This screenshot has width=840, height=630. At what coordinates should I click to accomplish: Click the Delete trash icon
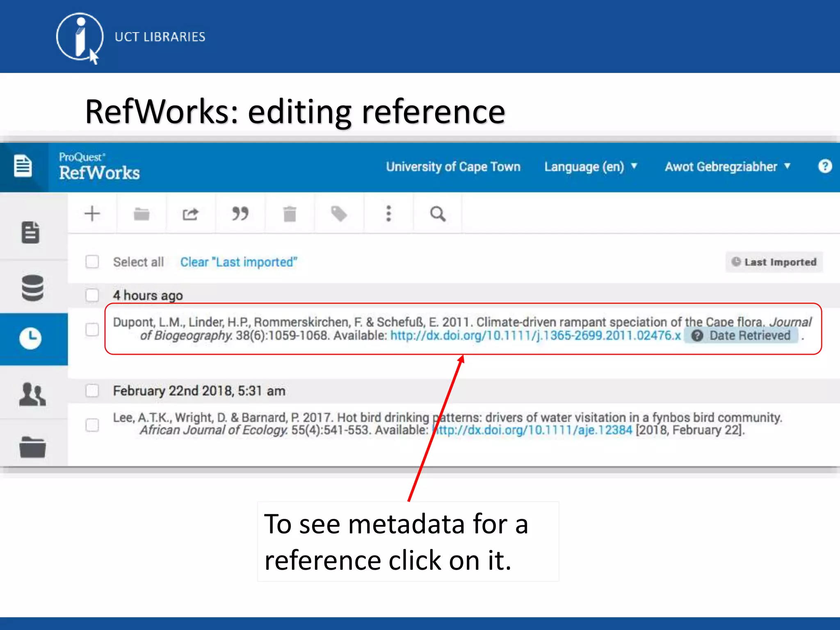pos(290,214)
